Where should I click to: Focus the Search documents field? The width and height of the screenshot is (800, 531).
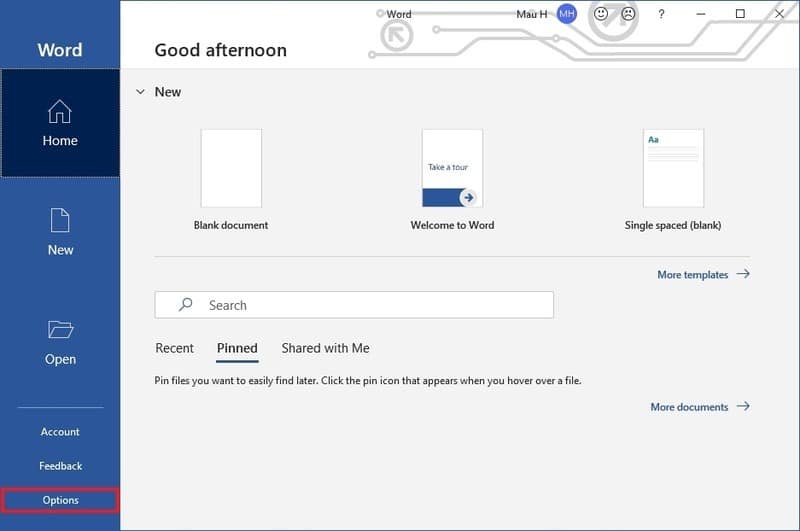[354, 305]
